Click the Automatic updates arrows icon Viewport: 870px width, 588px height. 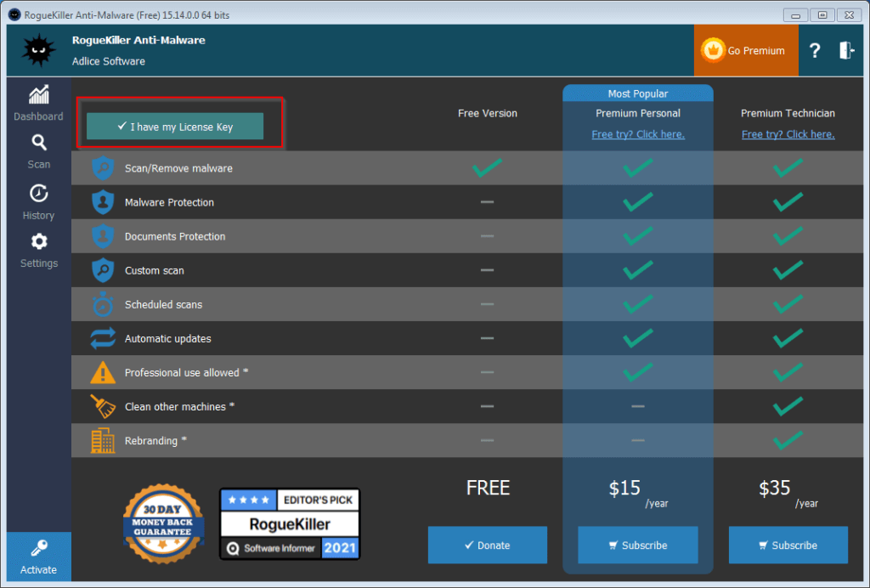tap(103, 338)
